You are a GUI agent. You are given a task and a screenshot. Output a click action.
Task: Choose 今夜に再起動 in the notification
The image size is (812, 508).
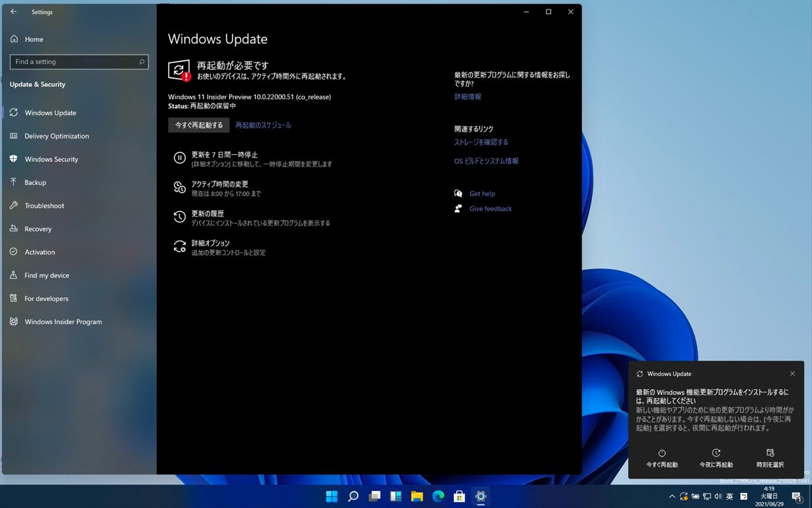point(716,458)
